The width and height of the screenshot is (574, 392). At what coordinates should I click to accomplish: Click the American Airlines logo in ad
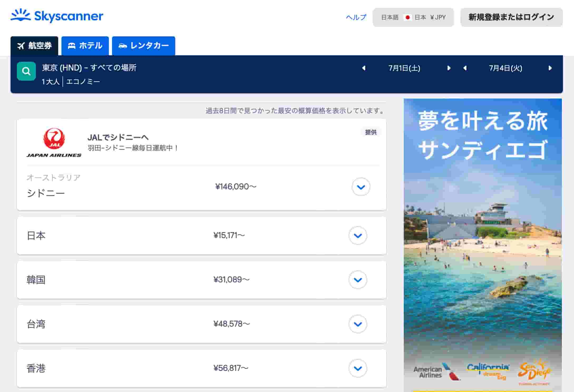click(436, 372)
